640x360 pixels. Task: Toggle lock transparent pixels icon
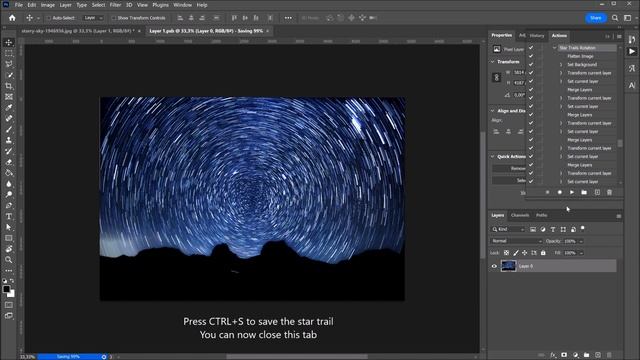506,253
